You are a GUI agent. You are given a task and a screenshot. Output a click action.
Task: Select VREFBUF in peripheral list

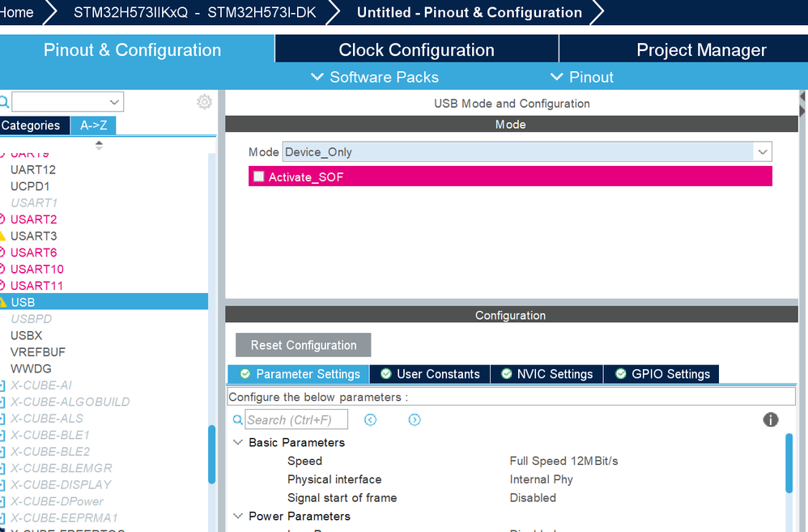click(x=38, y=352)
